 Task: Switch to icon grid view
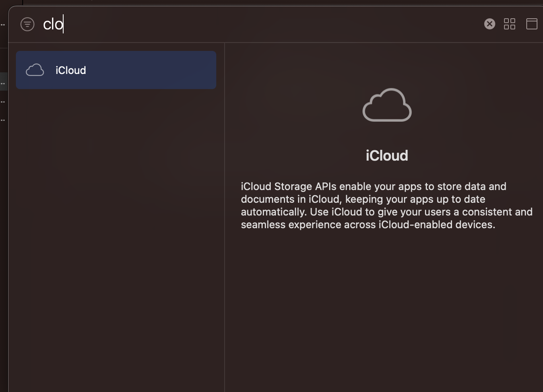click(x=510, y=24)
